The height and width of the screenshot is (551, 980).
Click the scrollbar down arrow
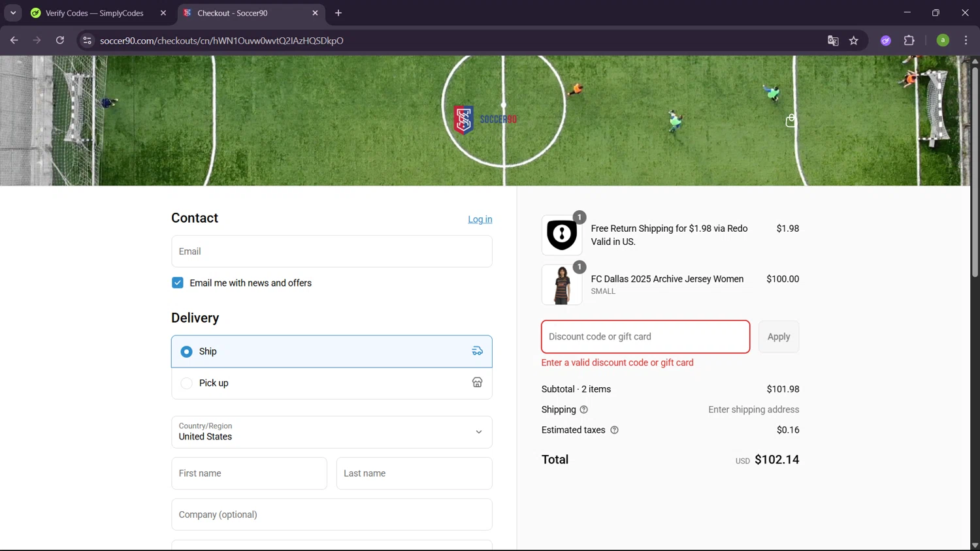tap(975, 545)
